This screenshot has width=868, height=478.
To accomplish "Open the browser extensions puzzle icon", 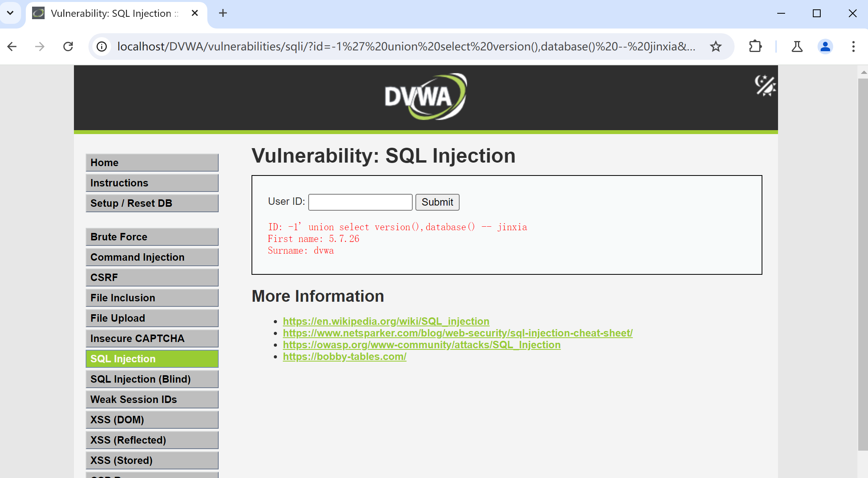I will (x=755, y=47).
